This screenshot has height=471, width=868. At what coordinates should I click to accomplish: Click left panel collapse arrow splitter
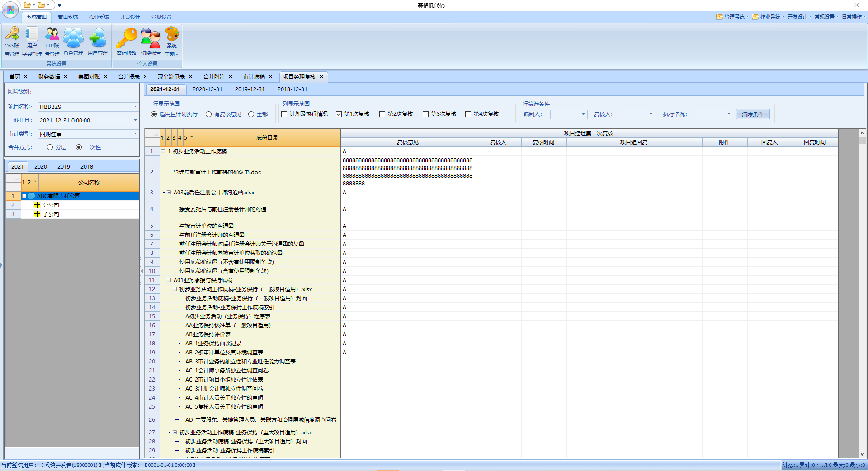pyautogui.click(x=142, y=271)
